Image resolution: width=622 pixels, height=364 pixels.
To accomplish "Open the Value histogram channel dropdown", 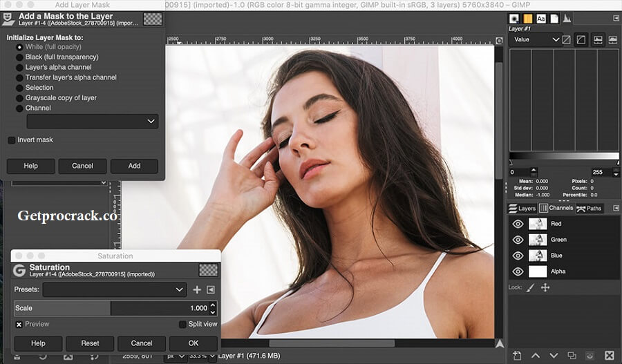I will [536, 39].
